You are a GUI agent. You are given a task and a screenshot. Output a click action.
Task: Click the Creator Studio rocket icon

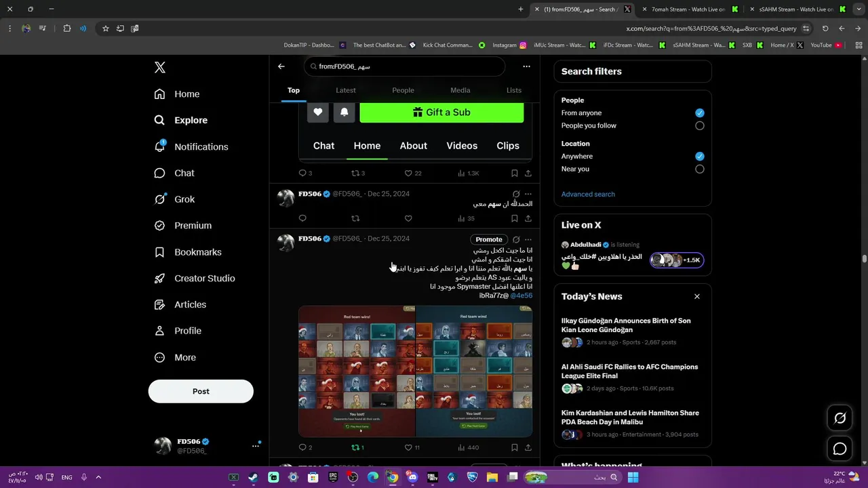[159, 279]
